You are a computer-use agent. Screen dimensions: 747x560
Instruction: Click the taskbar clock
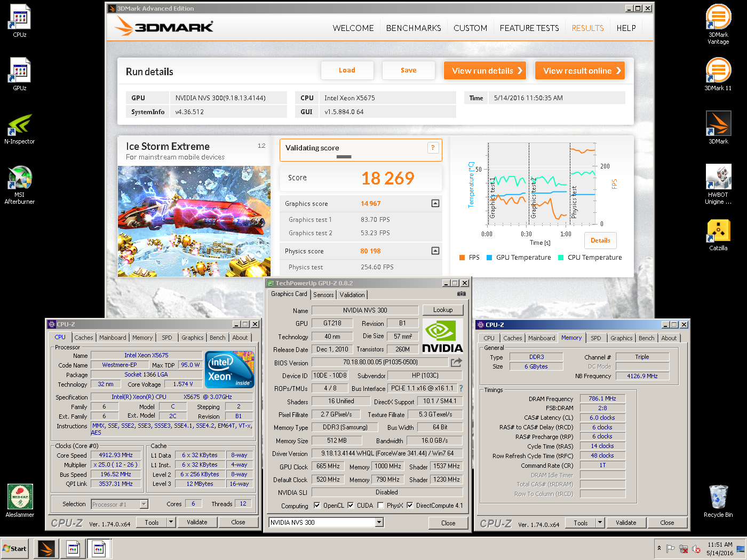tap(720, 549)
